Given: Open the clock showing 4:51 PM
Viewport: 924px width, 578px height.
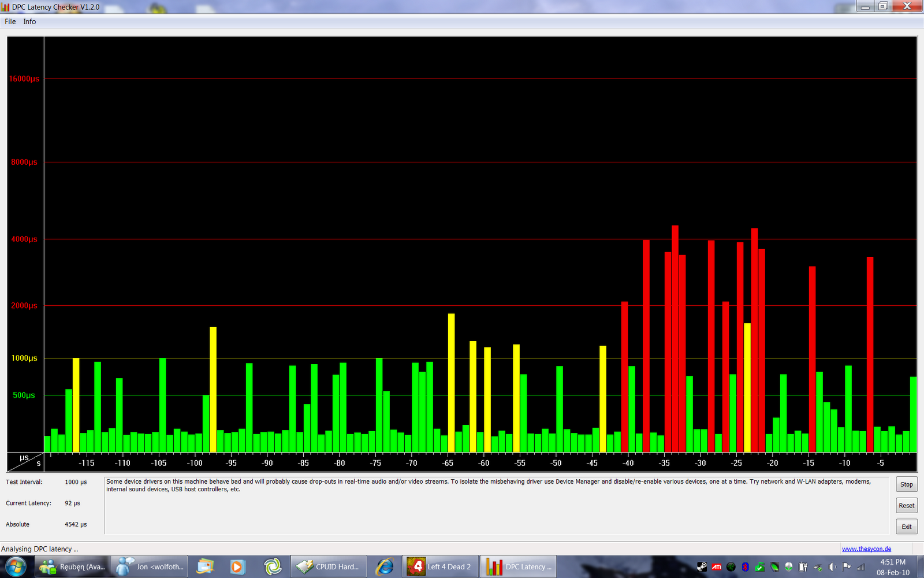Looking at the screenshot, I should pyautogui.click(x=893, y=567).
